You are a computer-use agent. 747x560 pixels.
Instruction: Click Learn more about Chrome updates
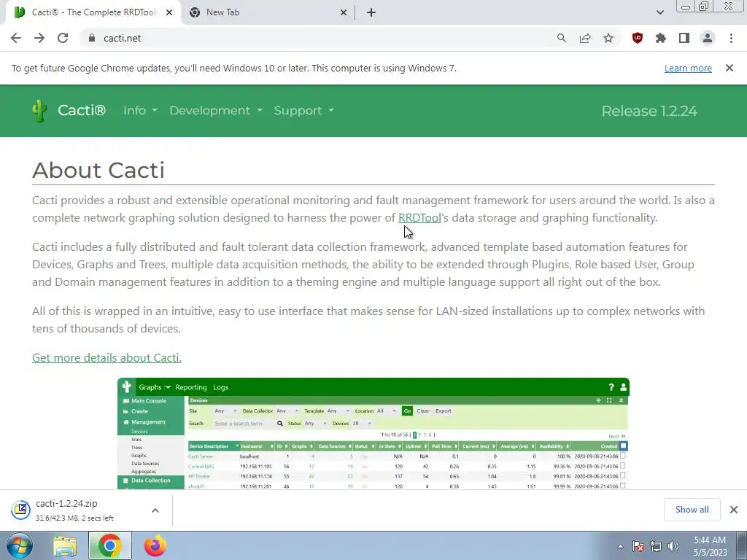click(x=688, y=68)
